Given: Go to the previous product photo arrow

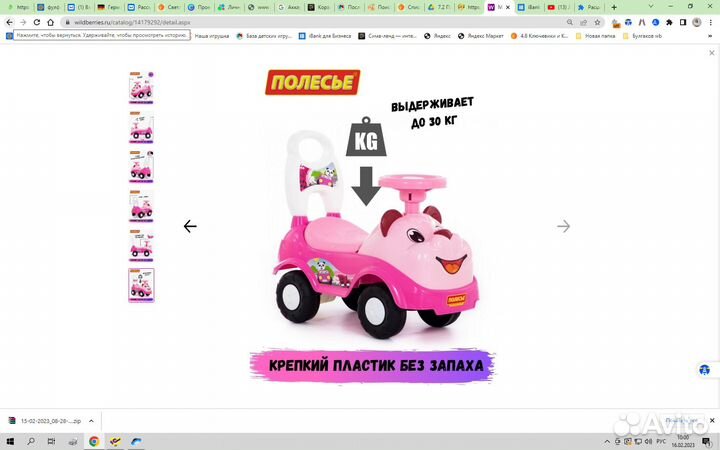Looking at the screenshot, I should coord(190,226).
